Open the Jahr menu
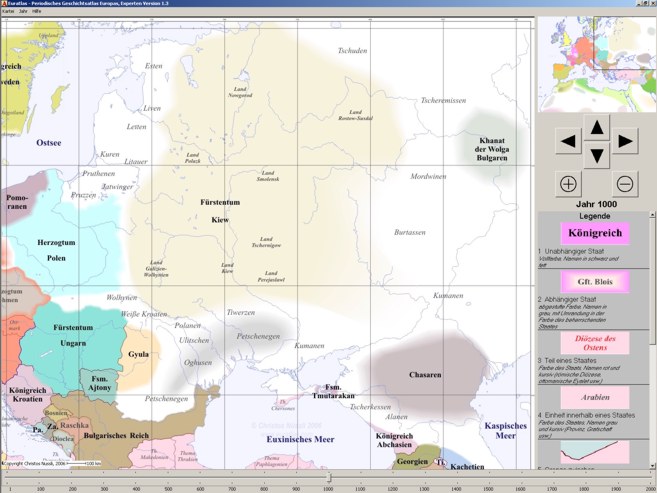The image size is (657, 493). pyautogui.click(x=23, y=11)
